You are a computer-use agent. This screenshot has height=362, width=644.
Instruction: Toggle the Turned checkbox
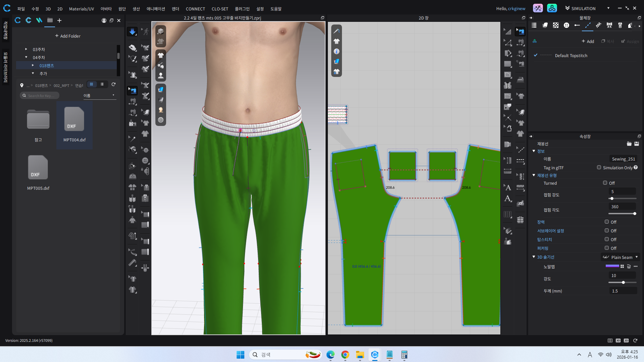(x=605, y=183)
